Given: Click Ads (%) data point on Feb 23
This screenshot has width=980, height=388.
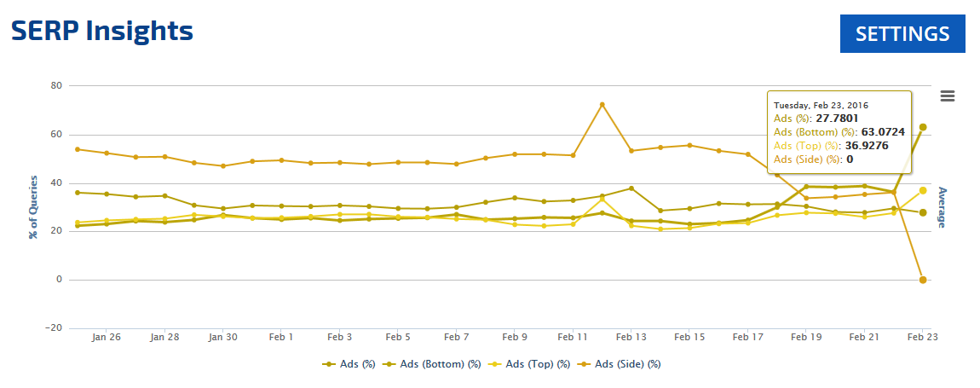Looking at the screenshot, I should point(922,212).
